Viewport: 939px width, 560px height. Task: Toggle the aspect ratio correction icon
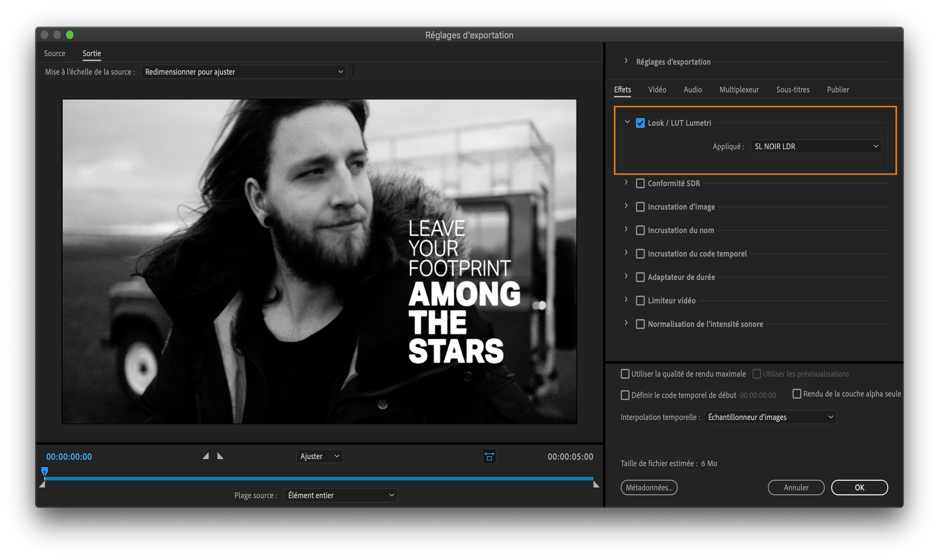pos(489,457)
